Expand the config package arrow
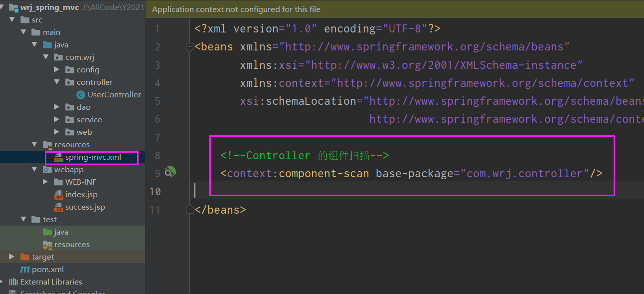This screenshot has width=644, height=294. pos(57,70)
